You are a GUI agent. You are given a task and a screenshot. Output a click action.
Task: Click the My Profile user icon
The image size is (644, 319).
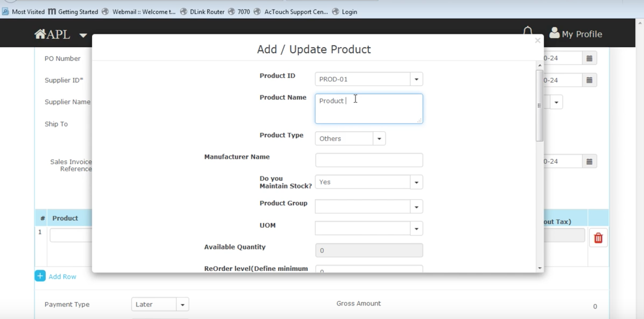click(554, 33)
